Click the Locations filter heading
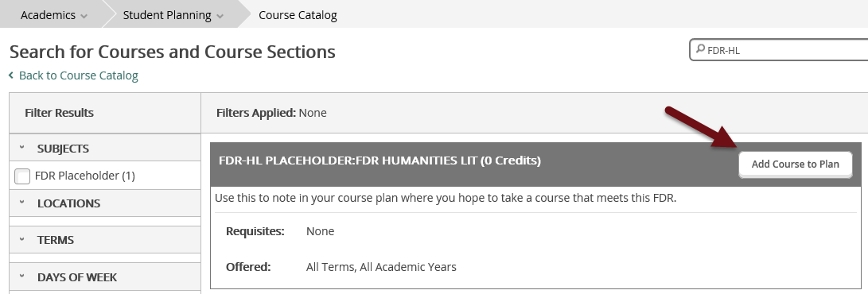868x294 pixels. 68,203
